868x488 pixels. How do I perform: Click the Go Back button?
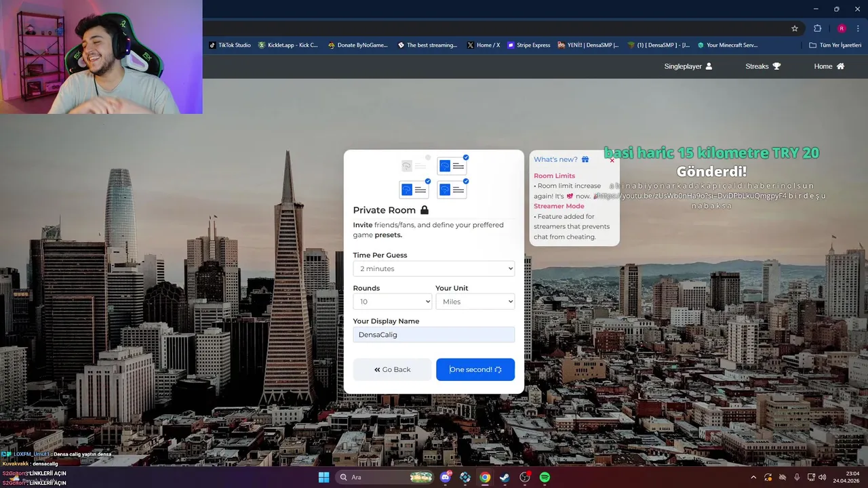392,369
